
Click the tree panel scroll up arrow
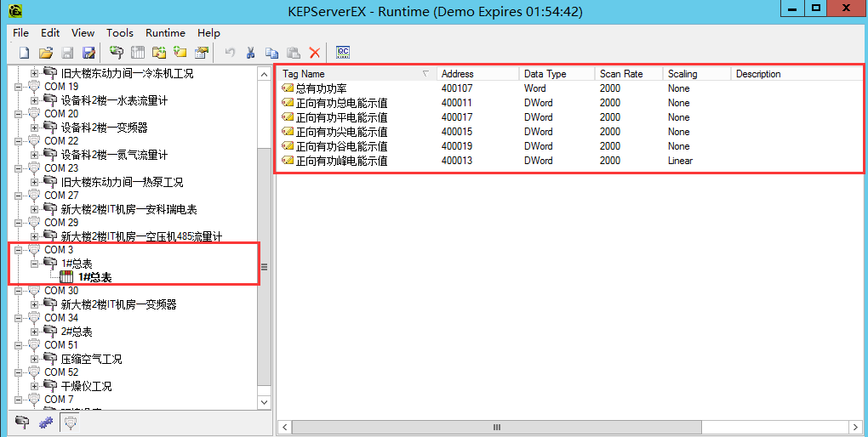coord(264,74)
